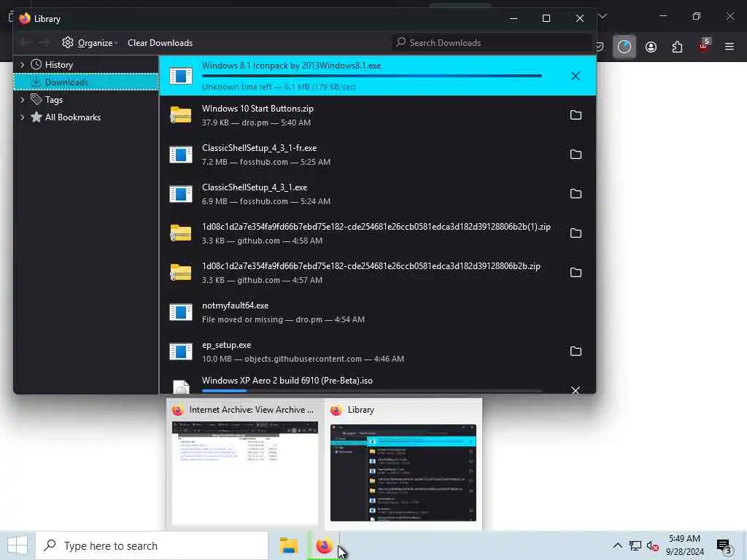Open folder for Windows 10 Start Buttons.zip
This screenshot has width=747, height=560.
576,114
